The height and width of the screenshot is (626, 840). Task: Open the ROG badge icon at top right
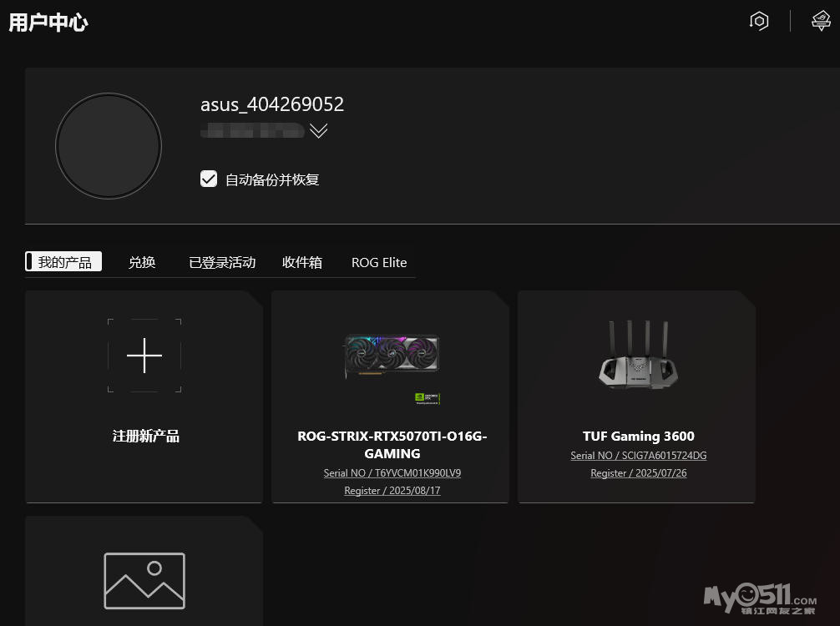coord(821,22)
